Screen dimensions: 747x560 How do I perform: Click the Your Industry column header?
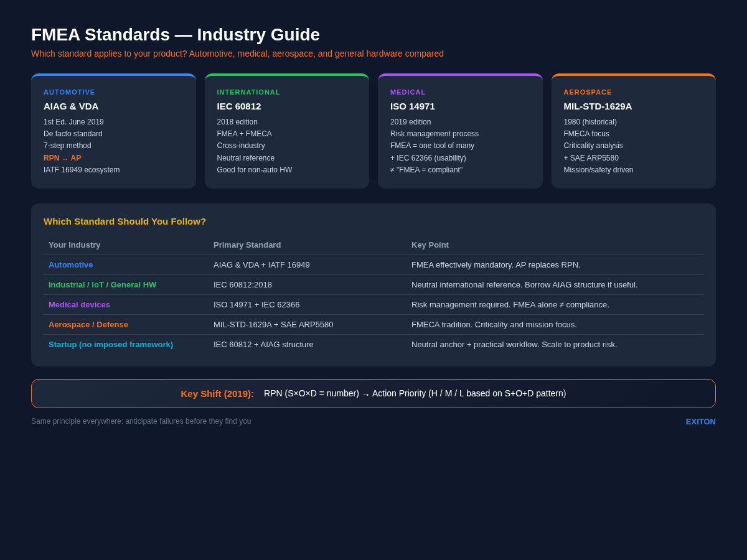[74, 245]
